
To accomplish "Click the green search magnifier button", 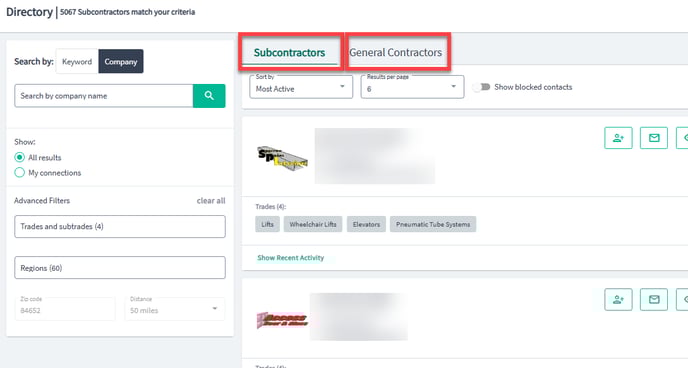I will [x=209, y=96].
